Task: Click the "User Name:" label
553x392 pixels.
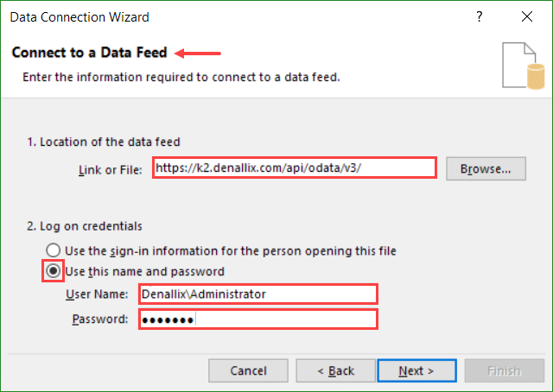Action: (x=97, y=294)
